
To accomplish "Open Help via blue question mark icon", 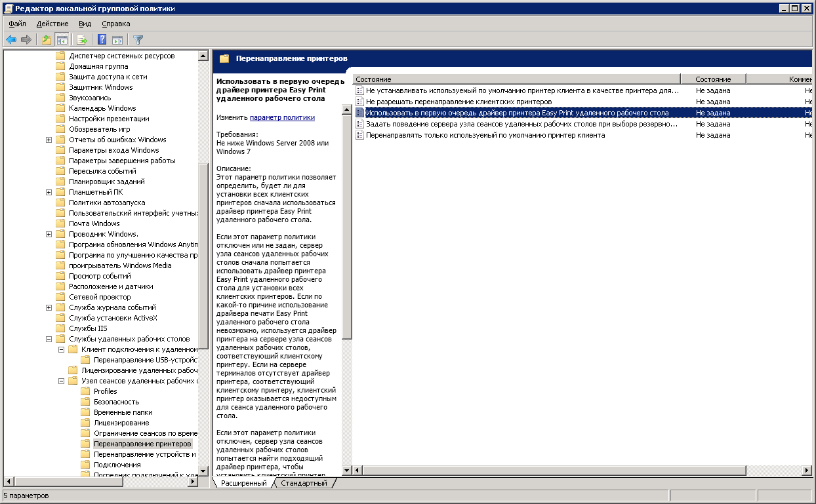I will [x=102, y=39].
